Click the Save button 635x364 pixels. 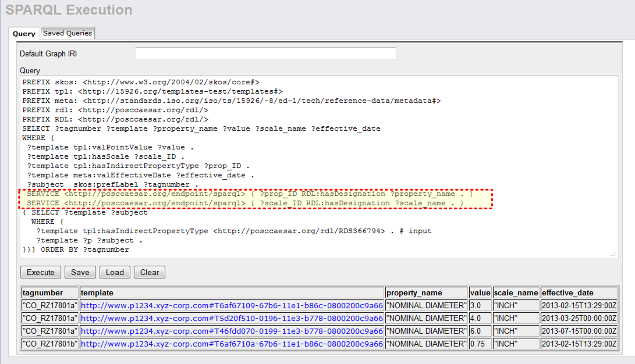(80, 272)
